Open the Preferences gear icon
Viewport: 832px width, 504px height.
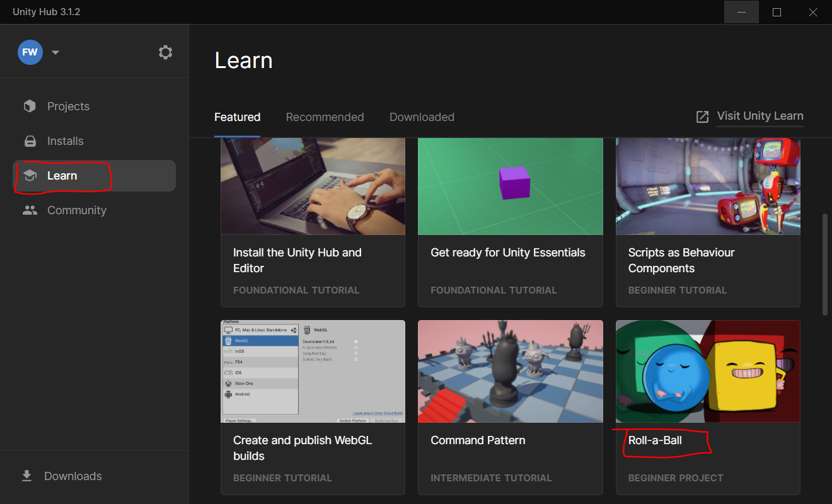165,52
